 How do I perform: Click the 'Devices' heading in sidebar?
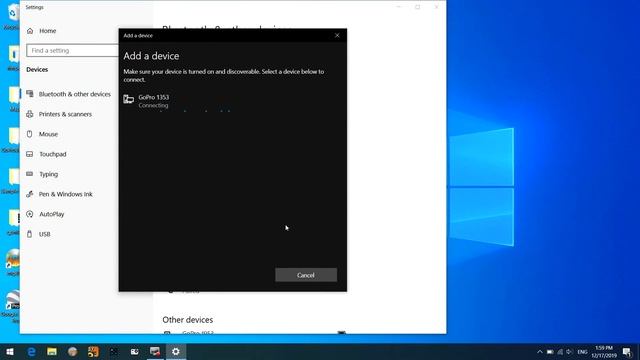click(x=37, y=69)
